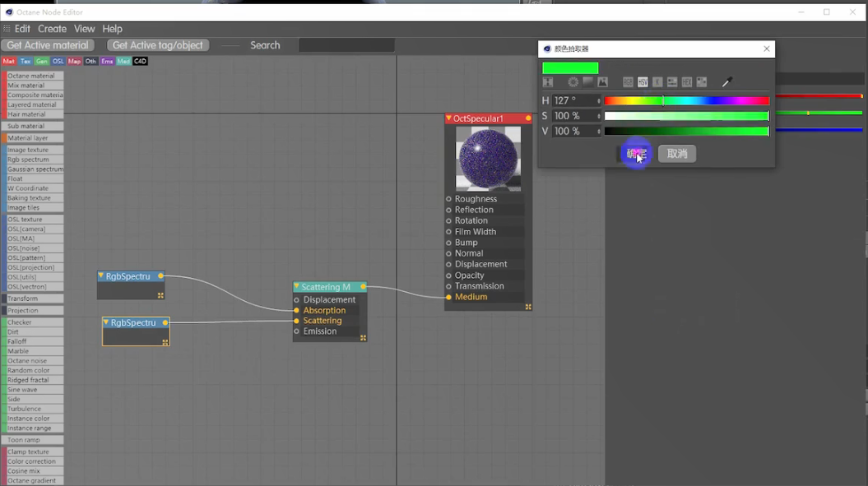The image size is (868, 486).
Task: Collapse the selected lower RgbSpectru node triangle
Action: coord(106,322)
